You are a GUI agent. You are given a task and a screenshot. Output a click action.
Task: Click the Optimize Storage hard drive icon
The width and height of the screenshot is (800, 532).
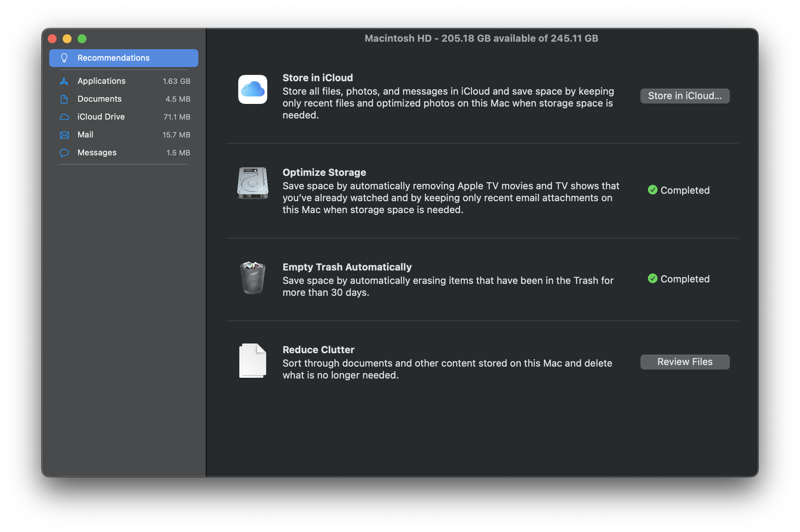pyautogui.click(x=253, y=183)
